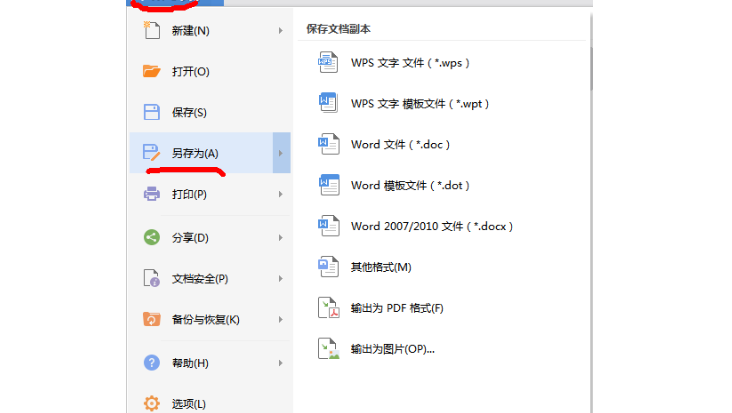Click the WPS template .wpt file icon
The height and width of the screenshot is (413, 732).
pyautogui.click(x=328, y=103)
